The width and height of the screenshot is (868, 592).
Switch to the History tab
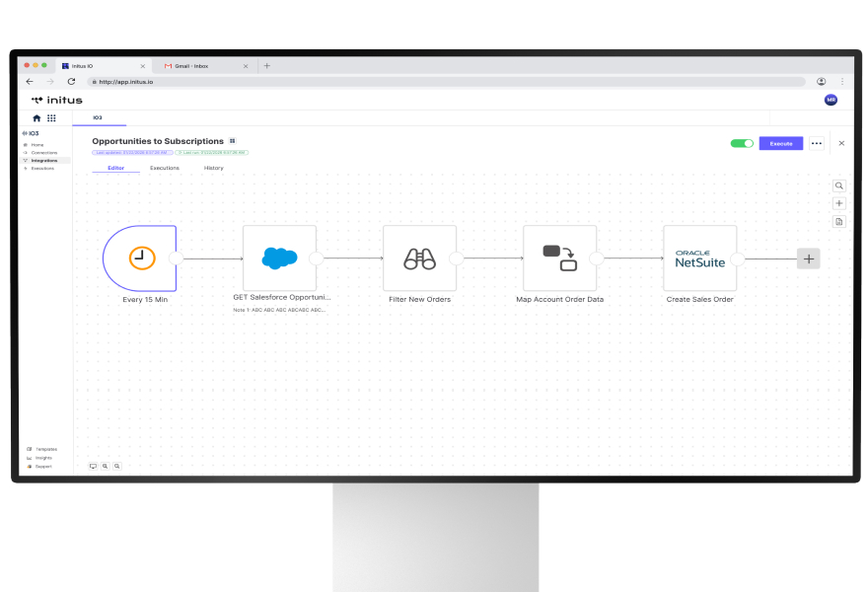pyautogui.click(x=214, y=168)
